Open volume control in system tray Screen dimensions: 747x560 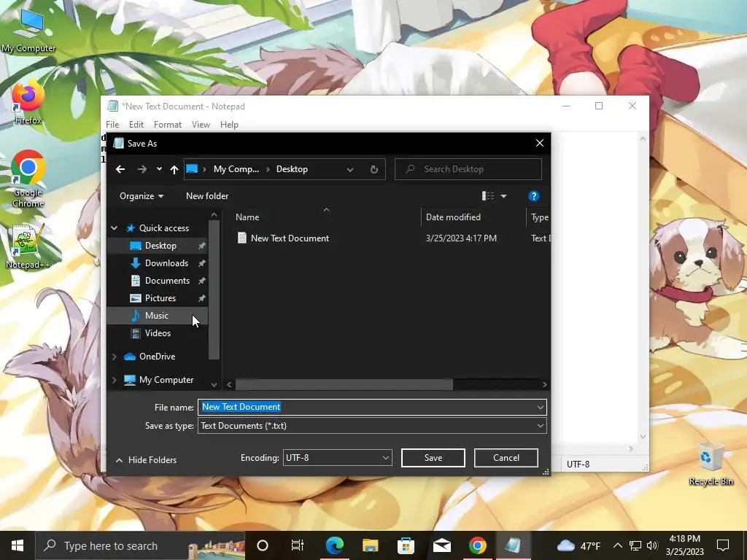(x=652, y=545)
